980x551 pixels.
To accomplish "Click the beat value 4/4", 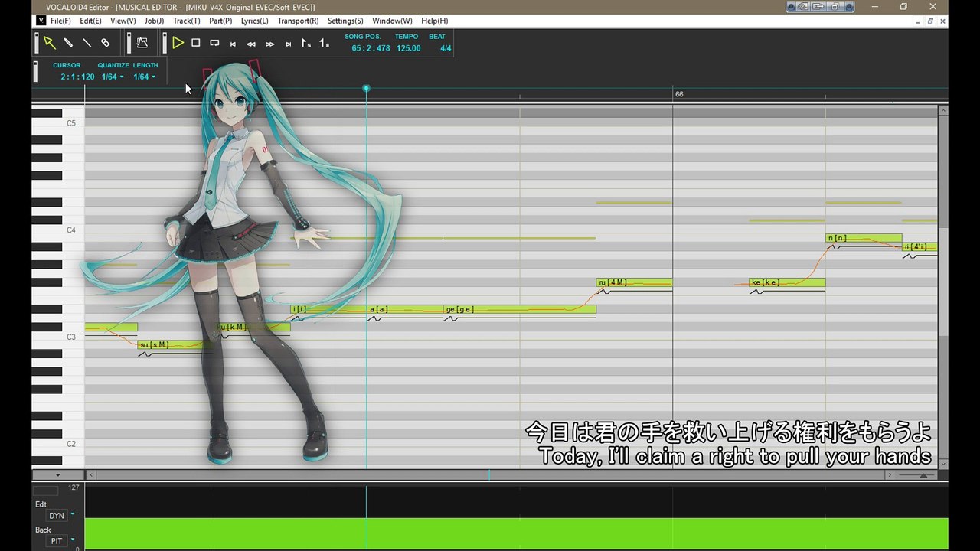I will [446, 48].
